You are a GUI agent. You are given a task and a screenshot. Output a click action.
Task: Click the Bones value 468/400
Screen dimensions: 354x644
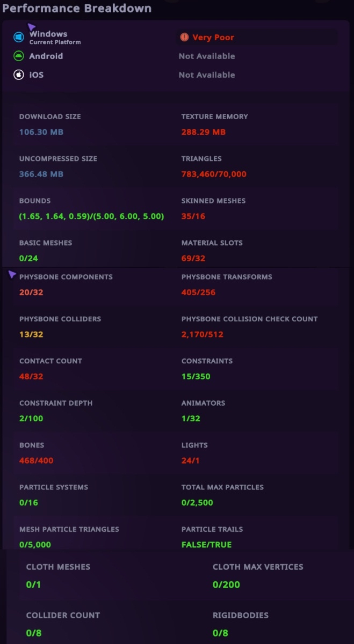pyautogui.click(x=37, y=460)
